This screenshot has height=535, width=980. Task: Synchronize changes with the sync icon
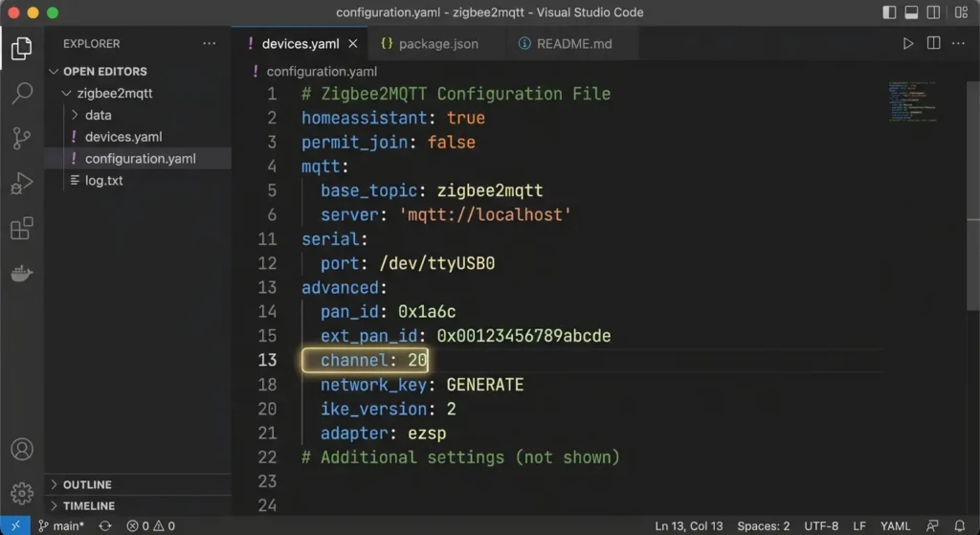coord(105,525)
